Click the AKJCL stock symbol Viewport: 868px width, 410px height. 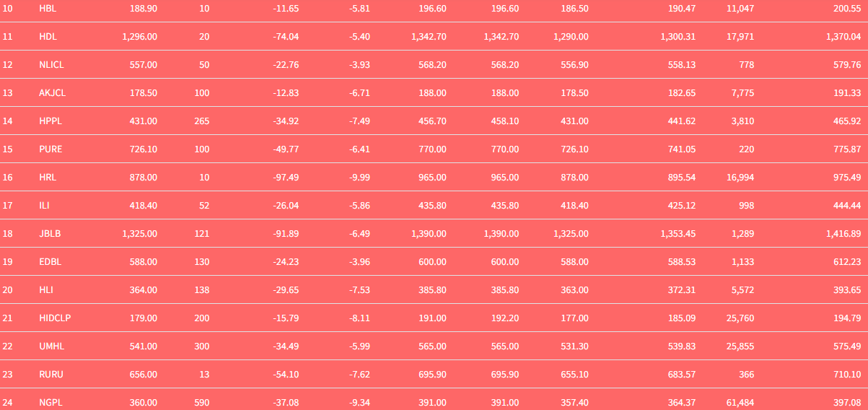click(53, 92)
